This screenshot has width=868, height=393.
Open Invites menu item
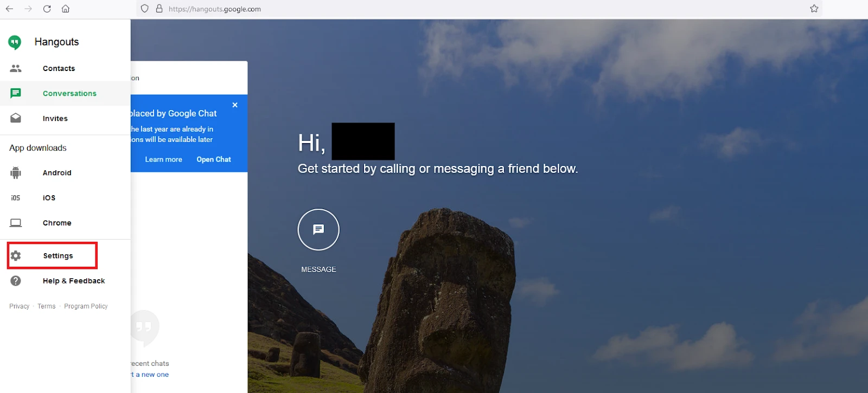point(65,118)
